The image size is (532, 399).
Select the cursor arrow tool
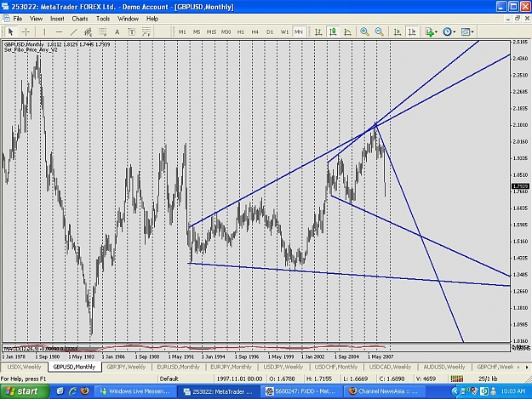pyautogui.click(x=10, y=31)
